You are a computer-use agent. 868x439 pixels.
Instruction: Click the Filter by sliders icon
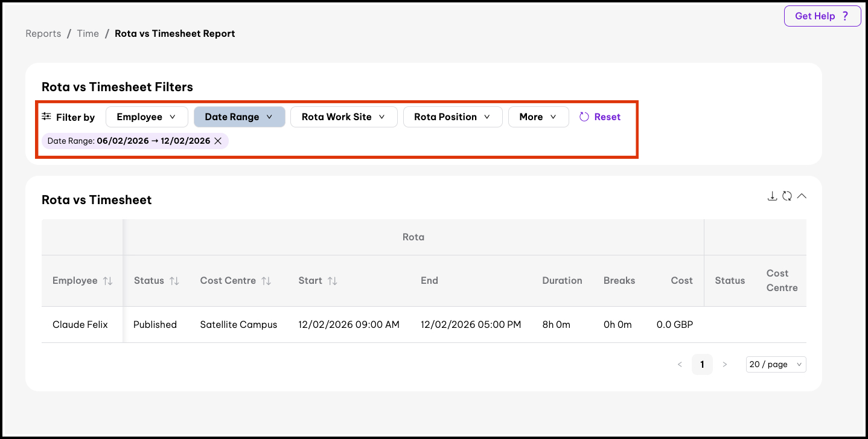(46, 117)
